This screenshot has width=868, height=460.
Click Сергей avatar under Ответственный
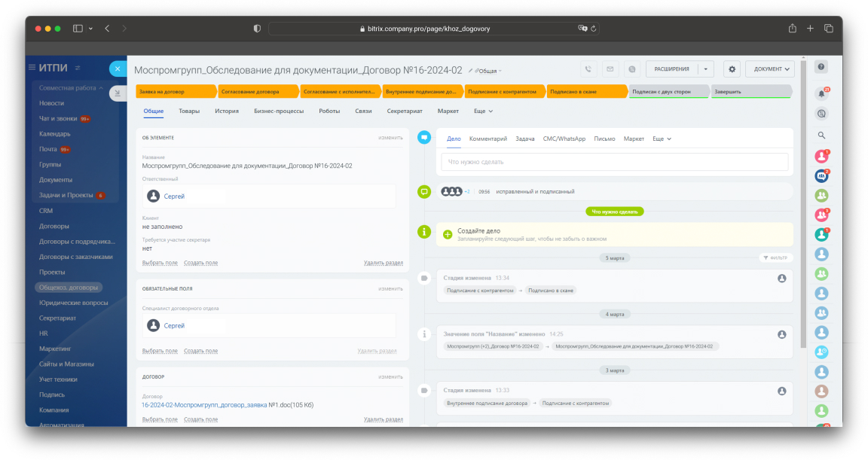coord(154,196)
